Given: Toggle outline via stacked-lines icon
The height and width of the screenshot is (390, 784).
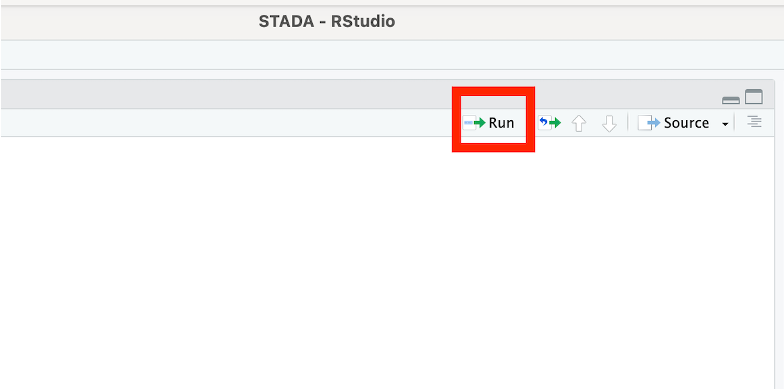Looking at the screenshot, I should pyautogui.click(x=754, y=122).
